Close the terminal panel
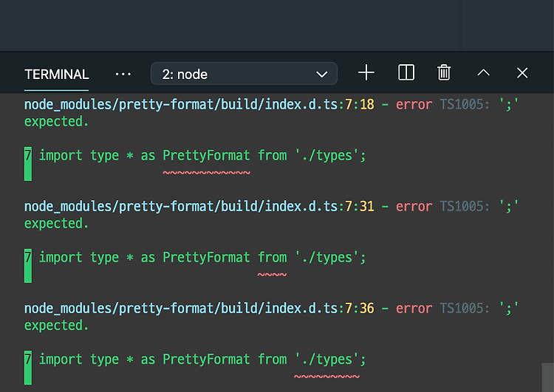This screenshot has height=392, width=554. pyautogui.click(x=522, y=73)
